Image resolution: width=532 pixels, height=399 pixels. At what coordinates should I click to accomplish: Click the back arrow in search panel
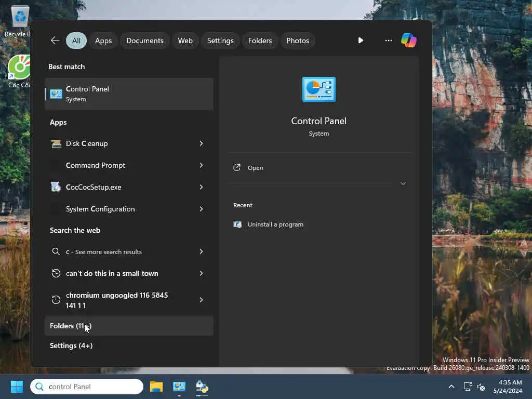(x=55, y=41)
